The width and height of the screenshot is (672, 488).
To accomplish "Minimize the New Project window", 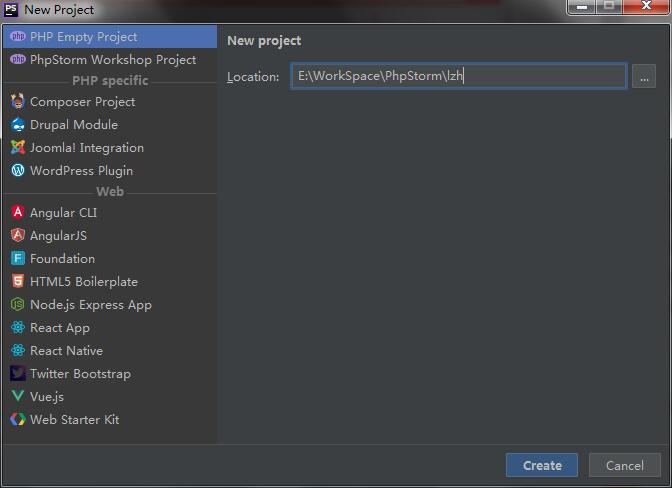I will (x=582, y=6).
